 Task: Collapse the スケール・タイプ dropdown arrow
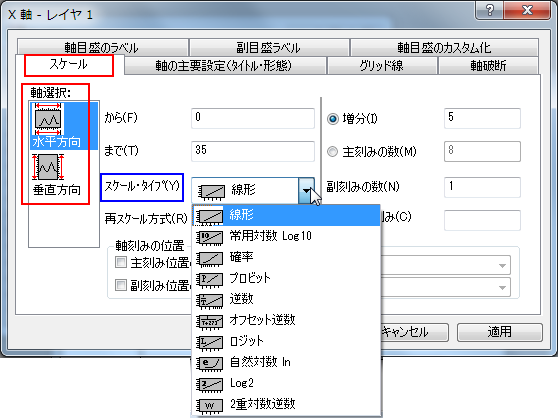tap(306, 190)
